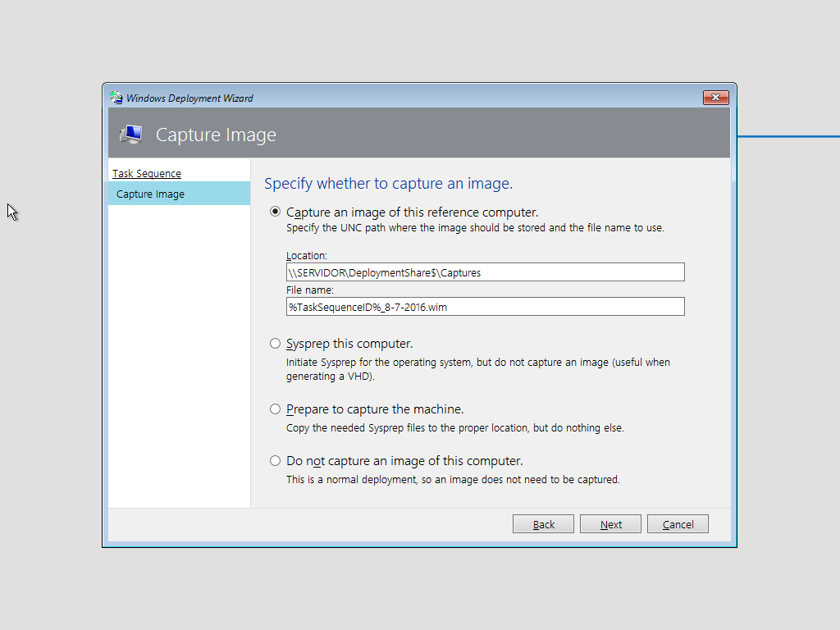Click the 'Specify whether to capture an image' heading
The image size is (840, 630).
388,184
